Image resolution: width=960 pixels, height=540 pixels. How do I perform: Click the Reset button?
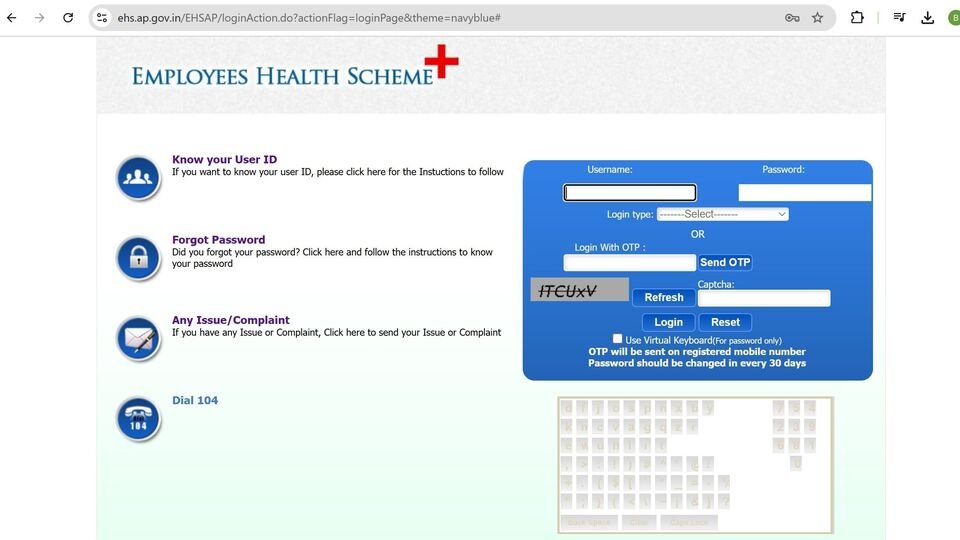[725, 322]
